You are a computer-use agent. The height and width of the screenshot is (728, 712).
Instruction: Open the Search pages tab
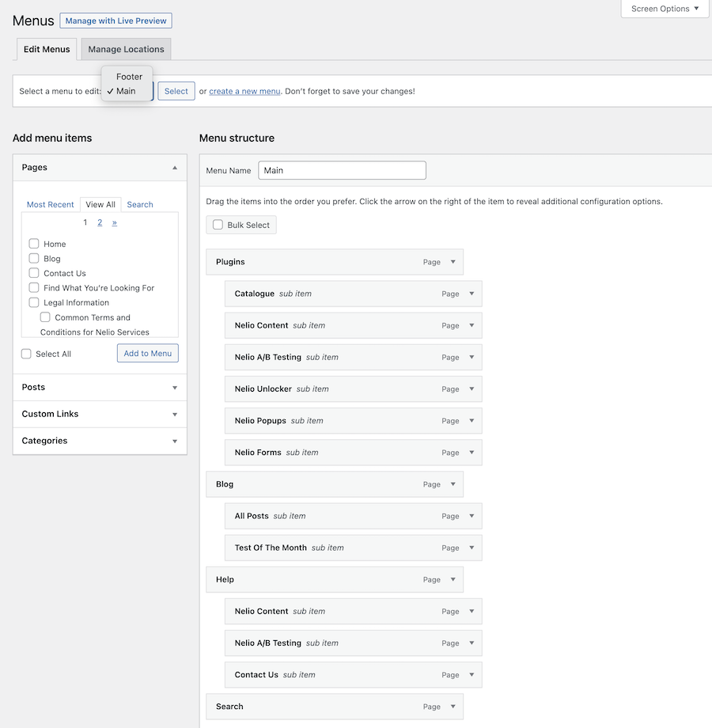[140, 204]
